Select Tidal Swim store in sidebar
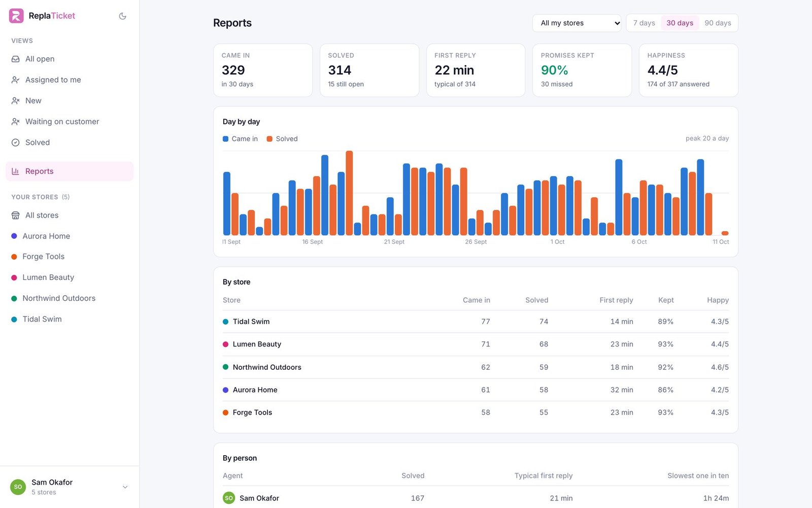Screen dimensions: 812x508 point(70,319)
